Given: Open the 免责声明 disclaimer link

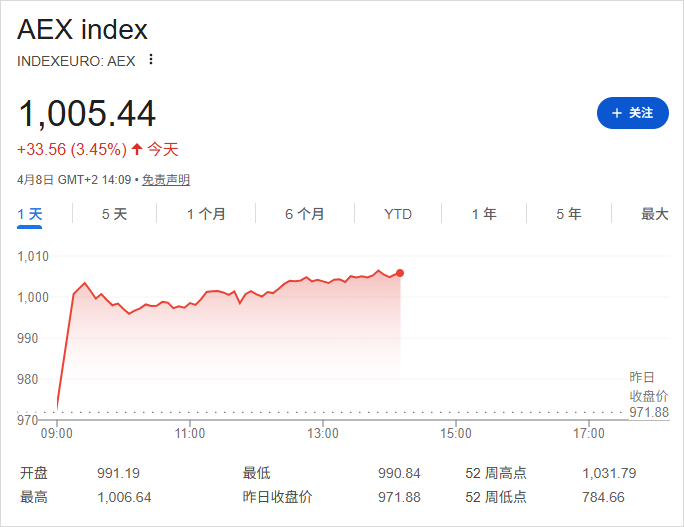Looking at the screenshot, I should click(x=166, y=180).
